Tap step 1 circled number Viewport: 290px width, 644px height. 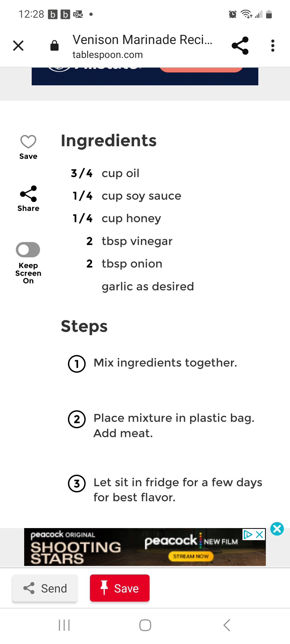(x=77, y=364)
